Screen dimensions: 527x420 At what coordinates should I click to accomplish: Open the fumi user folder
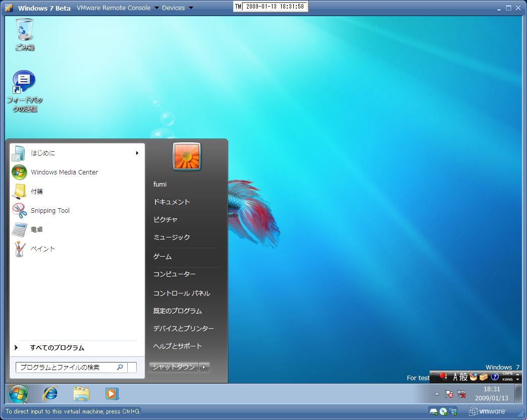160,184
